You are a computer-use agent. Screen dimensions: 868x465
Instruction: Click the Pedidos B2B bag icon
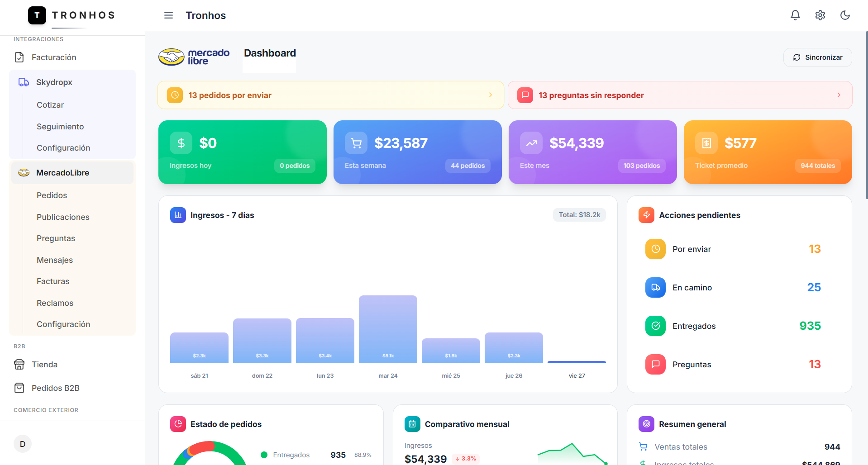coord(19,388)
